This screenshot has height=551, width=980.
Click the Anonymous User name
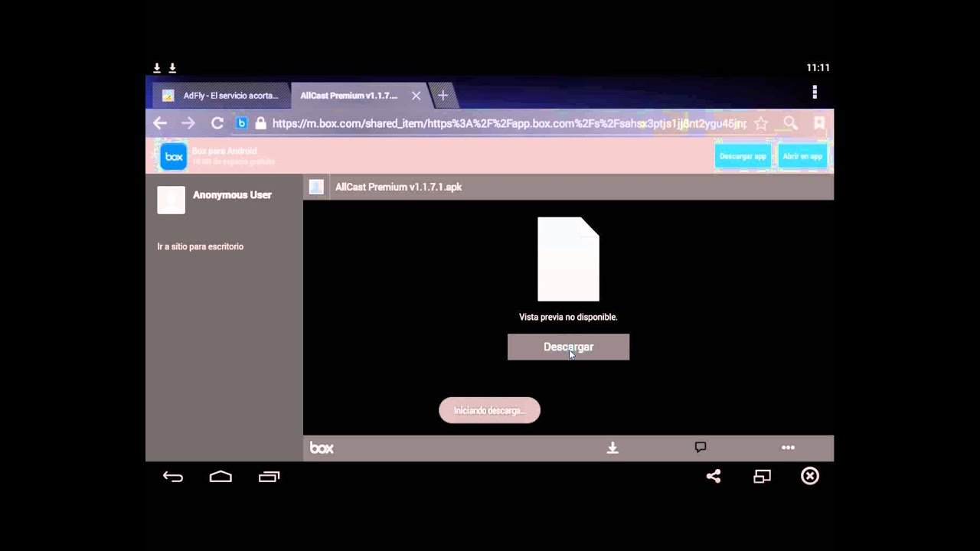coord(232,195)
